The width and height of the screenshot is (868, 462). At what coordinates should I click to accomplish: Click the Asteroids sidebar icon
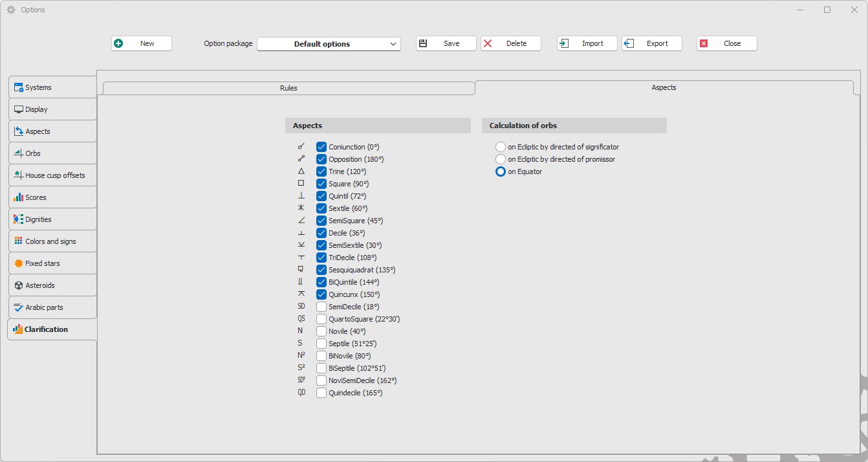click(x=19, y=285)
